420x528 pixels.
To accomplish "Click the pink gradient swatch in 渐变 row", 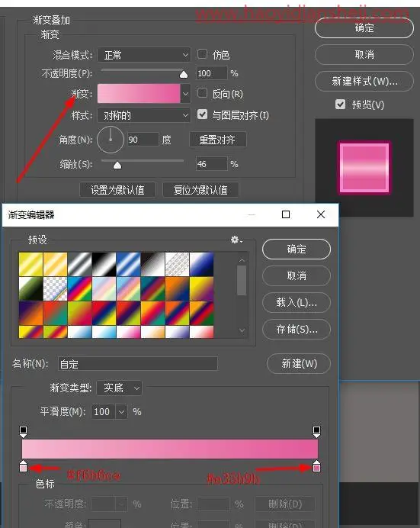I will point(139,94).
